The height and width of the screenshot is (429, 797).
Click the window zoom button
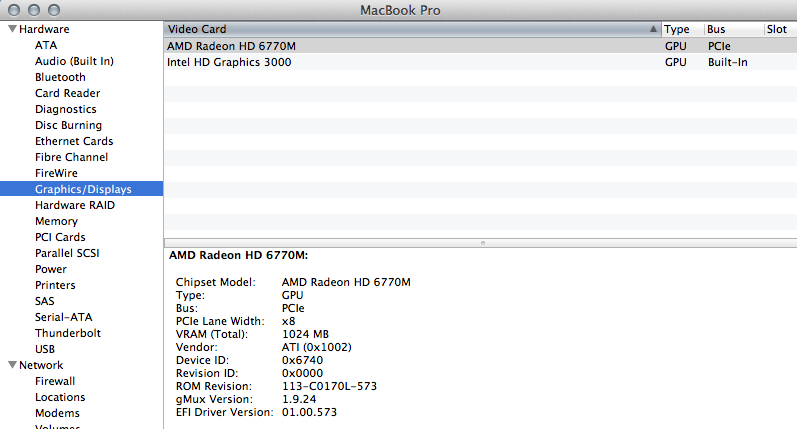53,10
